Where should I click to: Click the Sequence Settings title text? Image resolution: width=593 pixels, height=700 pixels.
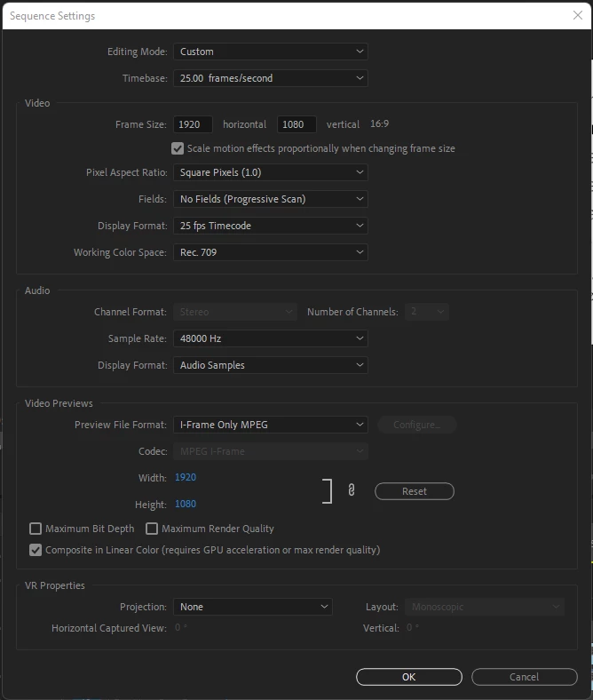click(x=52, y=16)
